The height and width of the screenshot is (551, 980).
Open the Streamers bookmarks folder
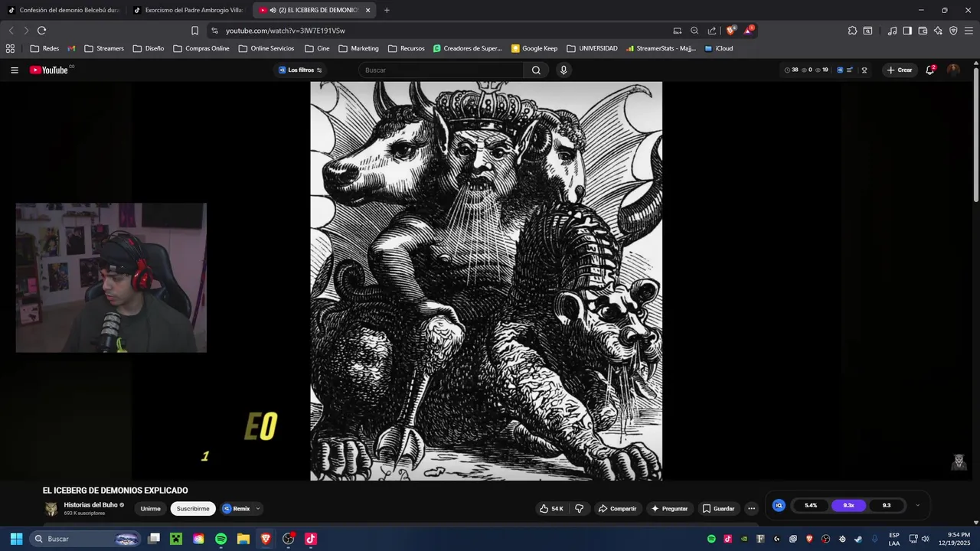103,48
